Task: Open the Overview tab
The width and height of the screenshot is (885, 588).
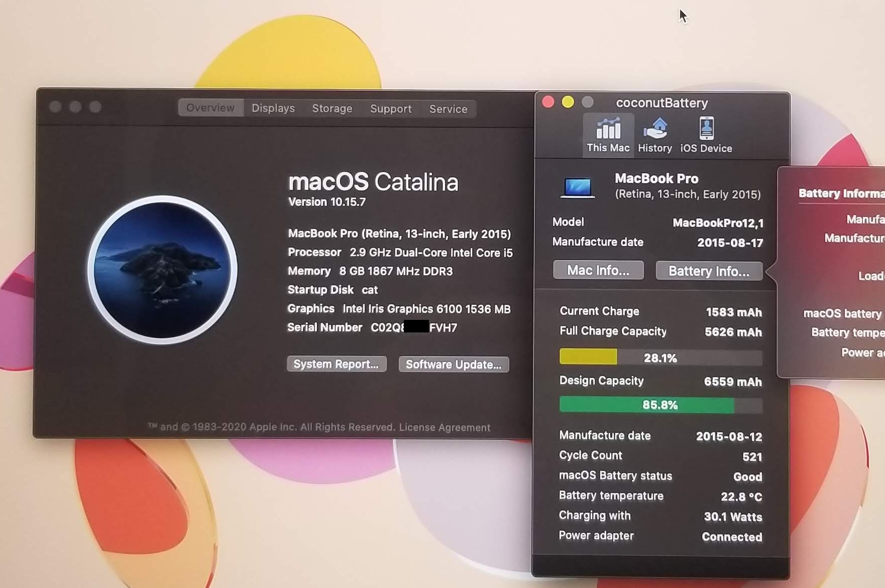Action: click(x=210, y=108)
